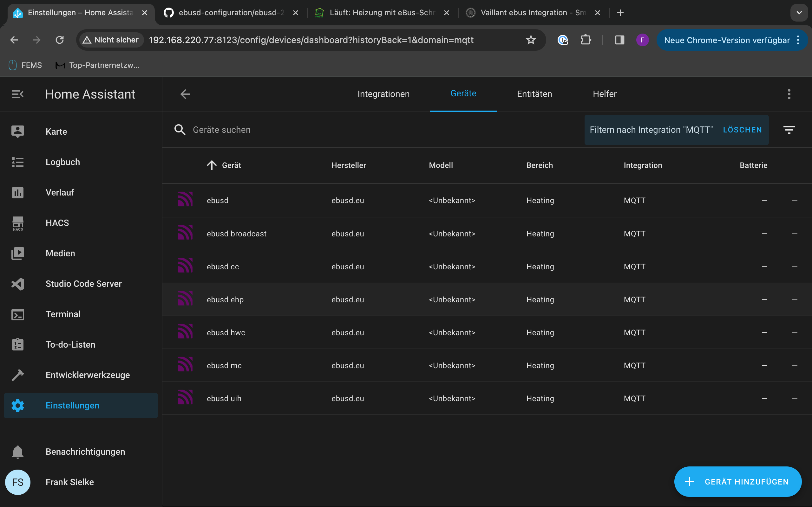Screen dimensions: 812x507
Task: Sort table by Hersteller column
Action: [x=348, y=165]
